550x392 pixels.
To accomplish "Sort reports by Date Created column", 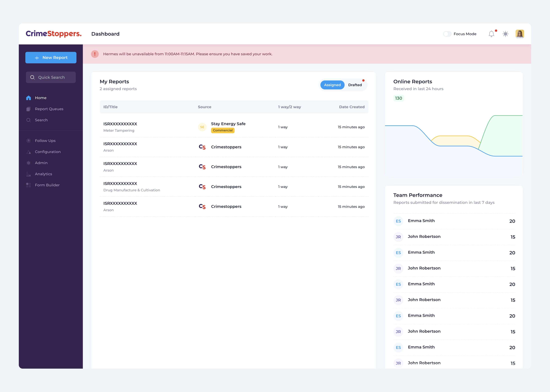I will 352,107.
